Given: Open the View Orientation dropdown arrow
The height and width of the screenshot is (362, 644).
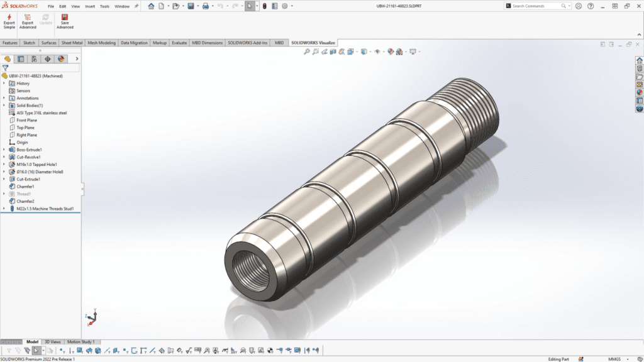Looking at the screenshot, I should click(x=357, y=52).
